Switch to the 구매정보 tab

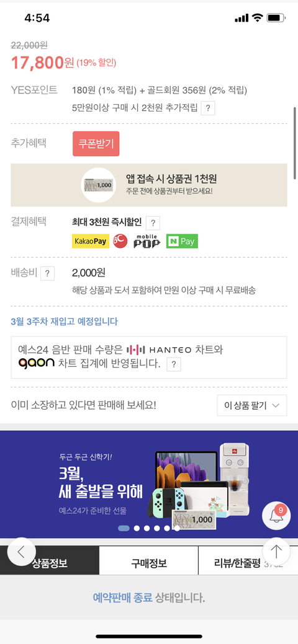coord(148,563)
